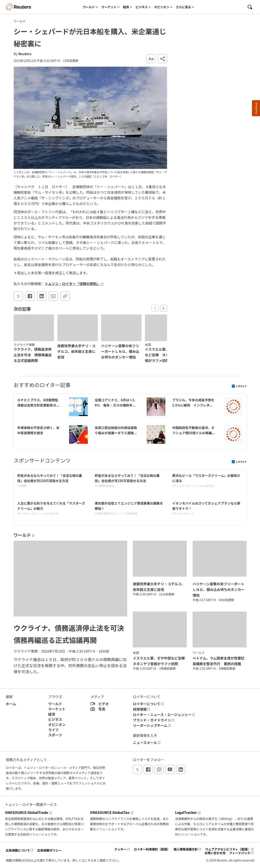Screen dimensions: 260x868
Task: Open the 半導体株の不安定さ続く article link
Action: [38, 430]
